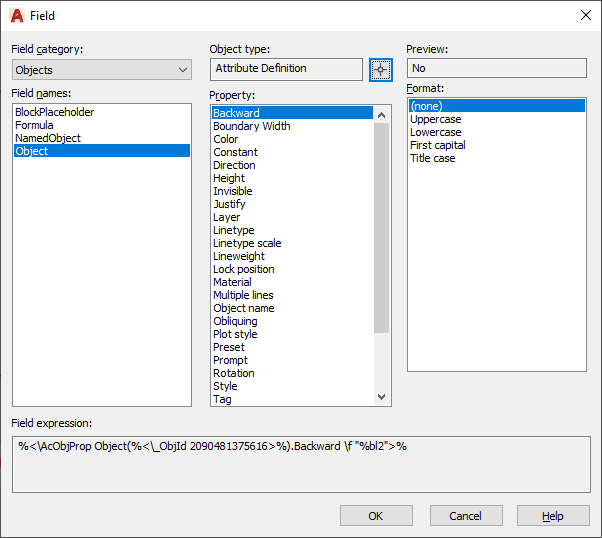Choose BlockPlaceholder field name
The height and width of the screenshot is (538, 602).
pyautogui.click(x=54, y=112)
